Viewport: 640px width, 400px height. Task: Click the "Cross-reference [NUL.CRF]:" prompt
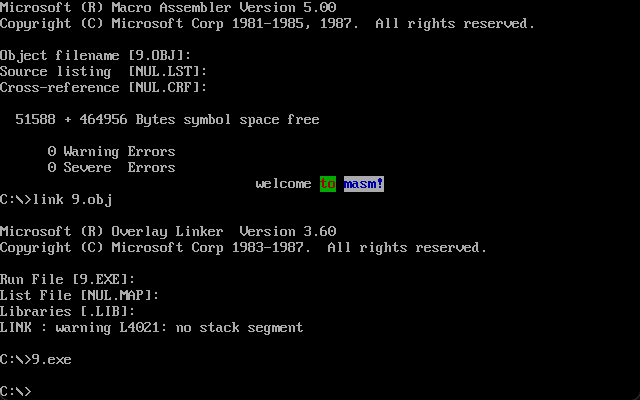pyautogui.click(x=104, y=87)
